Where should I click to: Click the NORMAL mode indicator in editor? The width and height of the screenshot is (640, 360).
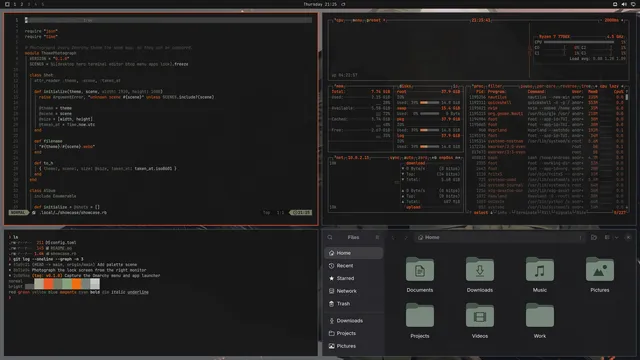pyautogui.click(x=18, y=213)
